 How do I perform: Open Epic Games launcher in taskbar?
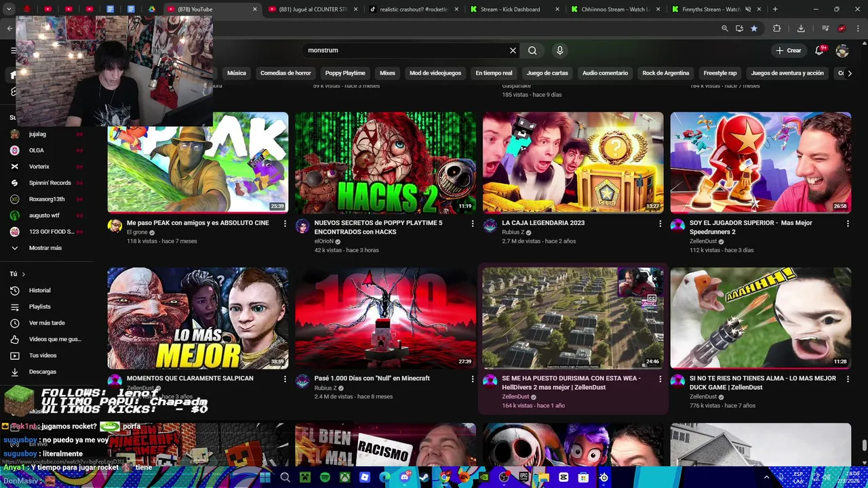(524, 477)
